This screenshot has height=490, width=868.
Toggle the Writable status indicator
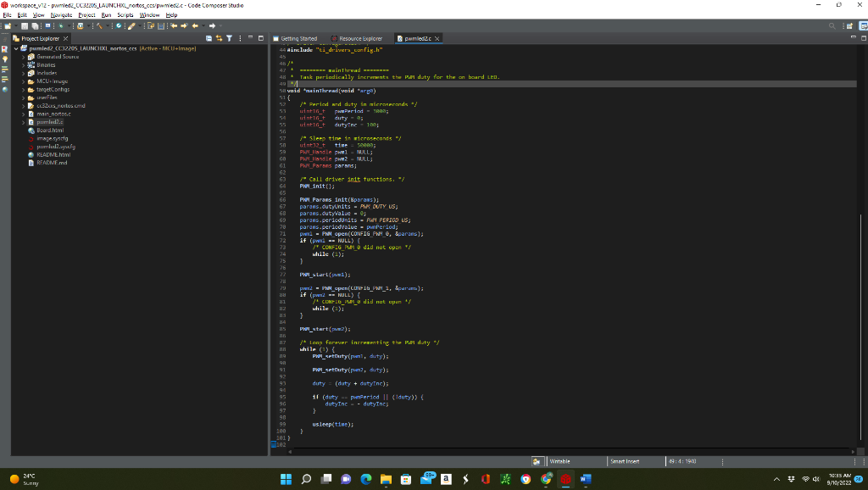[x=560, y=461]
